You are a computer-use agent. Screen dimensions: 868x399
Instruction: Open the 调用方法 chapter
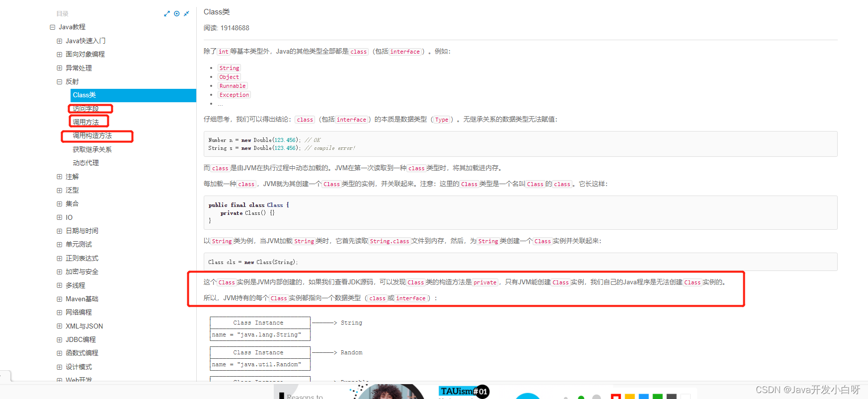coord(85,122)
